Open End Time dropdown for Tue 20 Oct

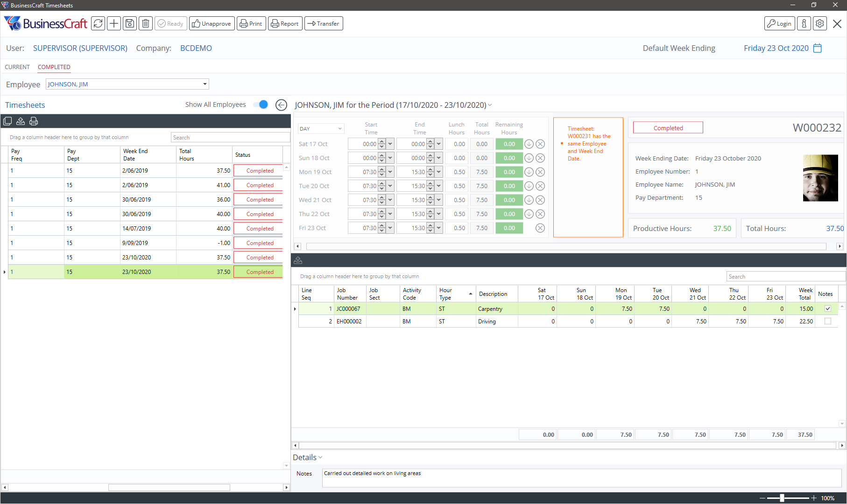click(439, 186)
